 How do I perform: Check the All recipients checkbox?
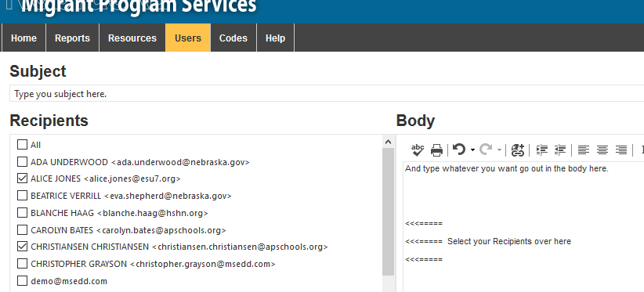(22, 144)
